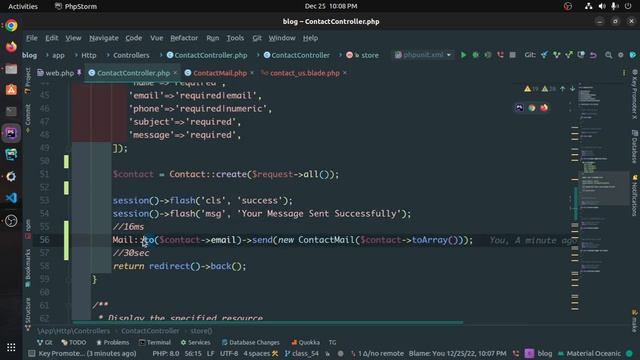Open tab list three-dot menu

(624, 73)
